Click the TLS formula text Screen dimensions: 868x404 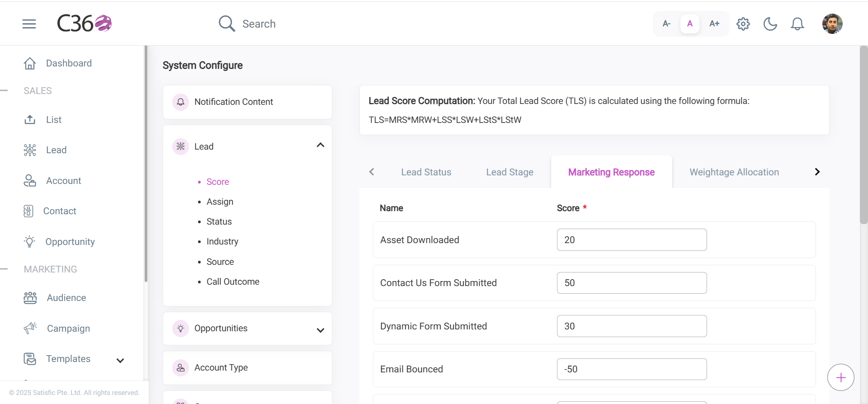445,120
